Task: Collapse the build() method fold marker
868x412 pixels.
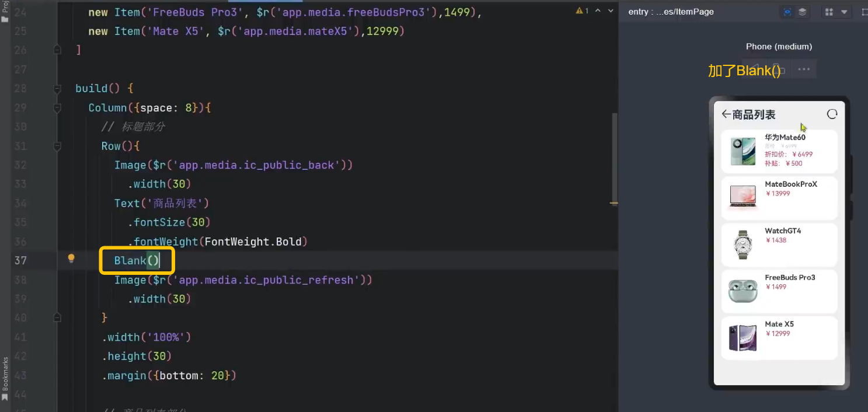Action: coord(57,89)
